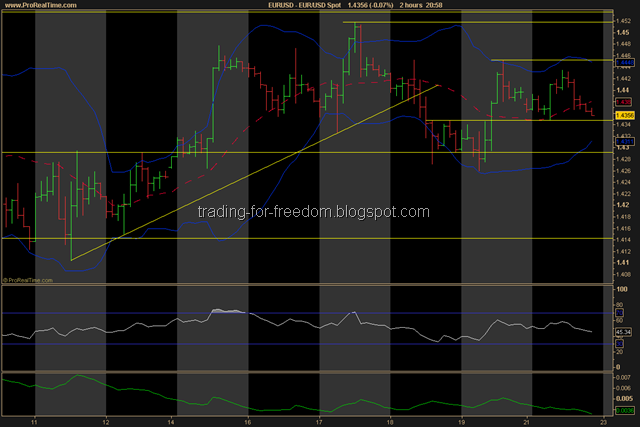Click date 19 on the time axis
This screenshot has width=640, height=427.
point(461,422)
